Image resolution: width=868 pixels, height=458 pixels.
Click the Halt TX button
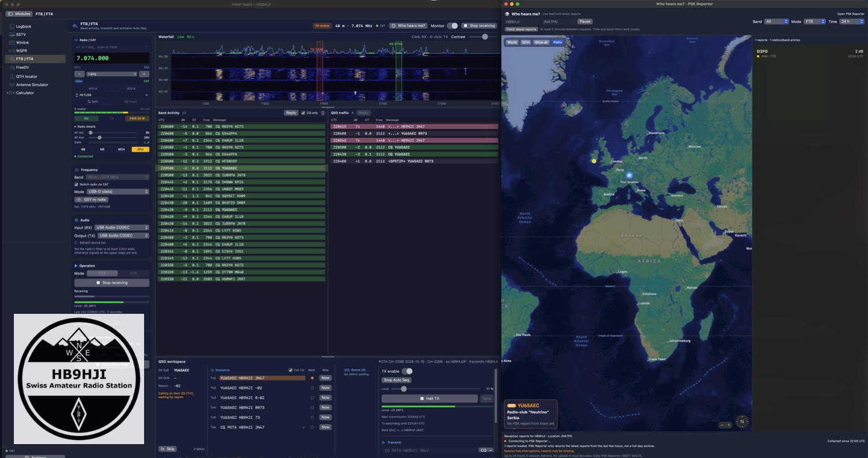pos(429,398)
